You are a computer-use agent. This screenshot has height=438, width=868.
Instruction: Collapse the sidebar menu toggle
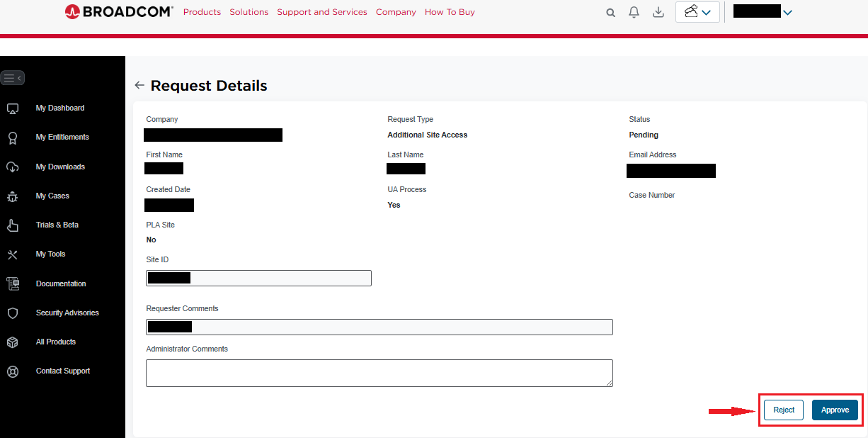[x=13, y=78]
